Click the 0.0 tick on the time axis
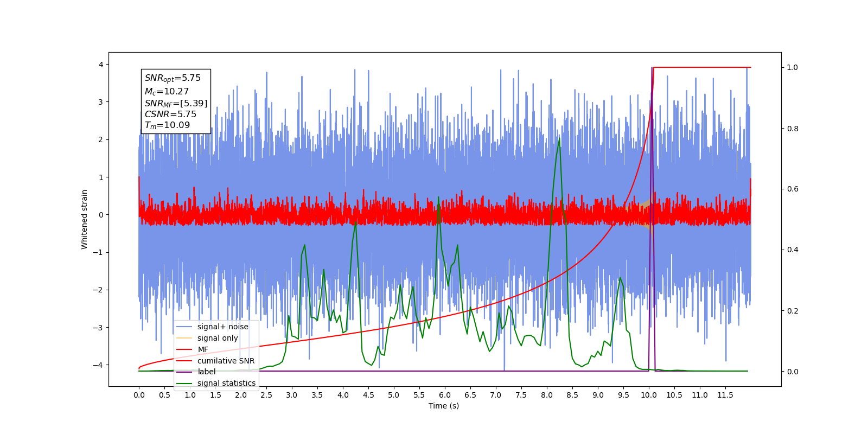 pos(139,395)
